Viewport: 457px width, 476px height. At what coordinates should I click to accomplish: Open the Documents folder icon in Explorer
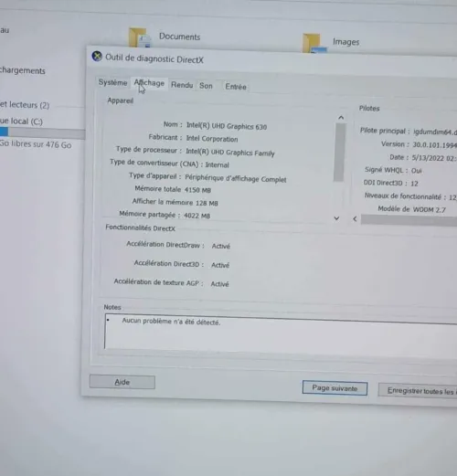pos(140,37)
